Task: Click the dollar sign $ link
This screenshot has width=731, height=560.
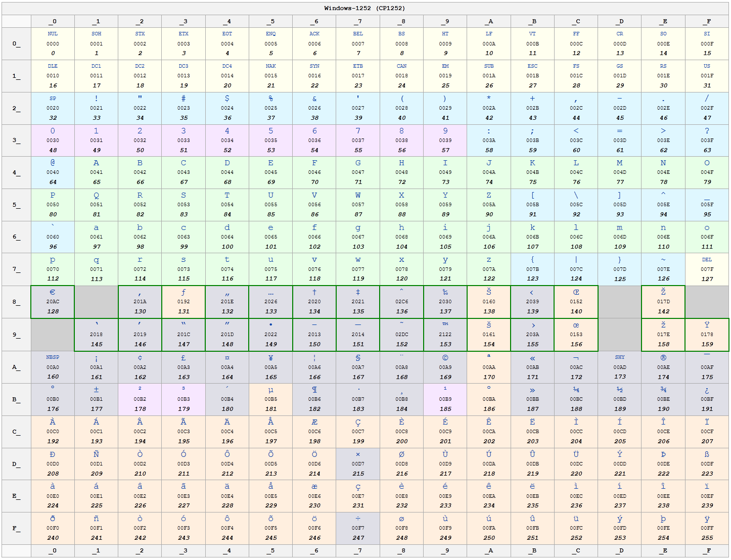Action: click(x=227, y=99)
